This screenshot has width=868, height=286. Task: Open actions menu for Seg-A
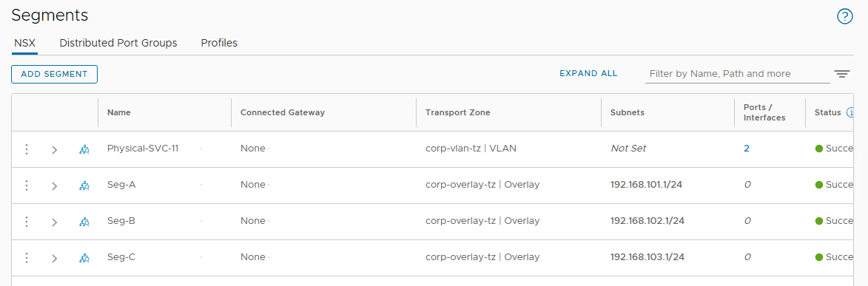point(27,185)
